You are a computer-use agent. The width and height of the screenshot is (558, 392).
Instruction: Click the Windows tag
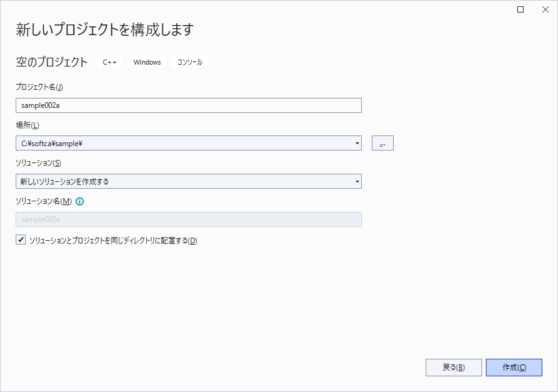coord(147,62)
